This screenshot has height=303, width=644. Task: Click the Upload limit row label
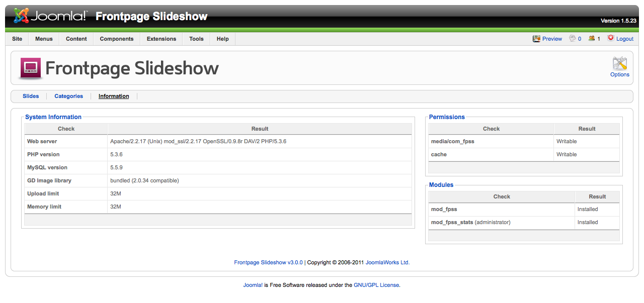43,193
